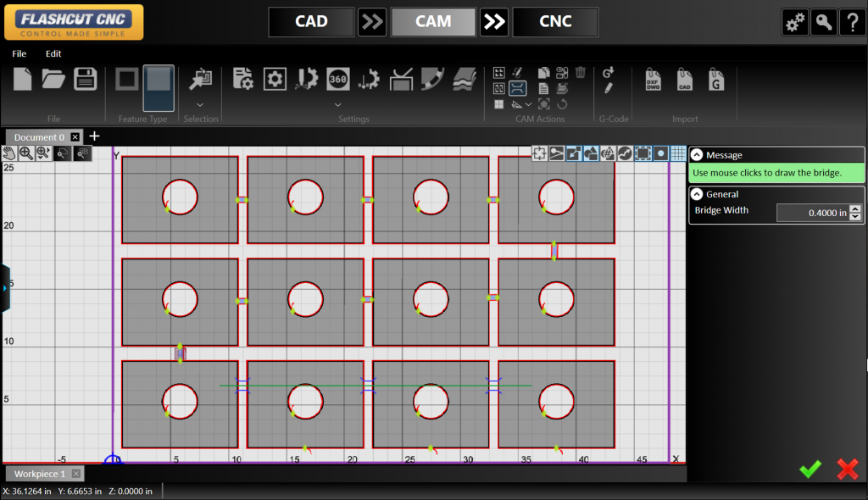
Task: Click the plus to add a new document tab
Action: pyautogui.click(x=94, y=136)
